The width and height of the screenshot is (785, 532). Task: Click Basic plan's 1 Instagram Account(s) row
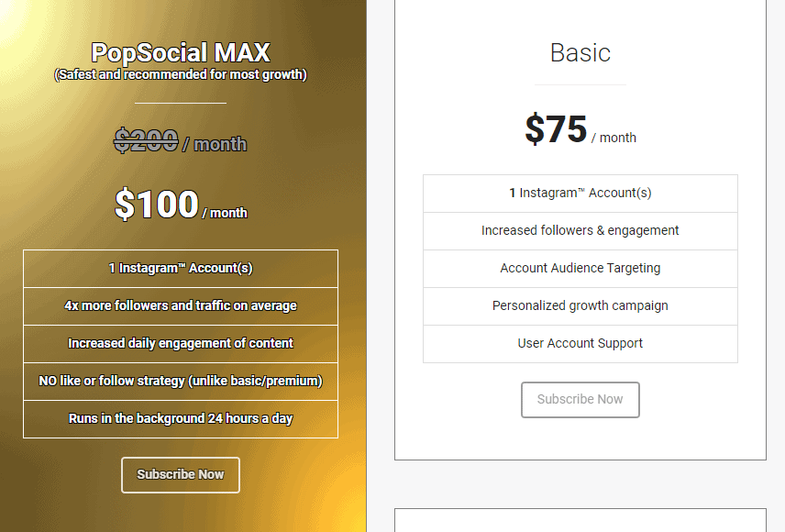(580, 194)
